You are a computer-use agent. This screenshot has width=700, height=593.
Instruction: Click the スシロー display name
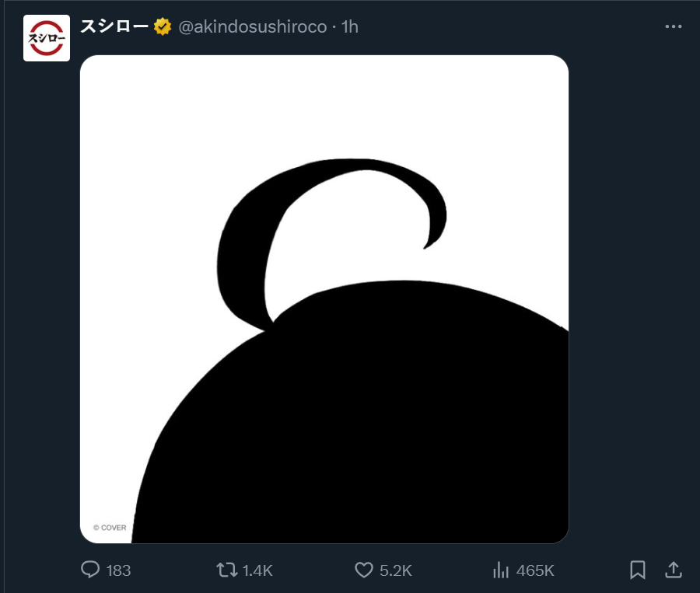coord(114,26)
